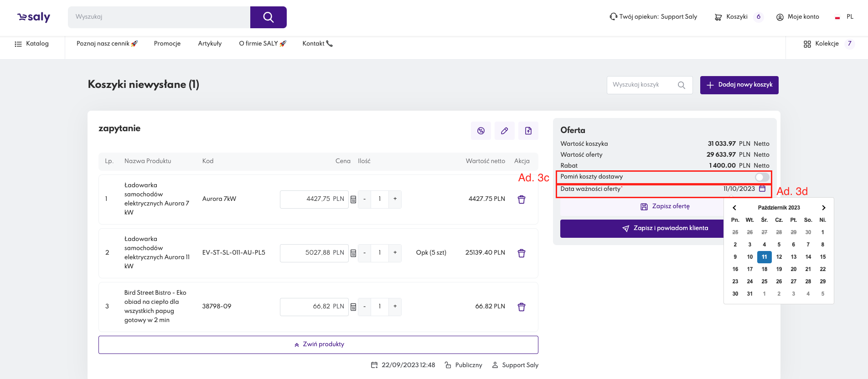Screen dimensions: 868x379
Task: Increase quantity of Aurora 7kW charger
Action: (395, 199)
